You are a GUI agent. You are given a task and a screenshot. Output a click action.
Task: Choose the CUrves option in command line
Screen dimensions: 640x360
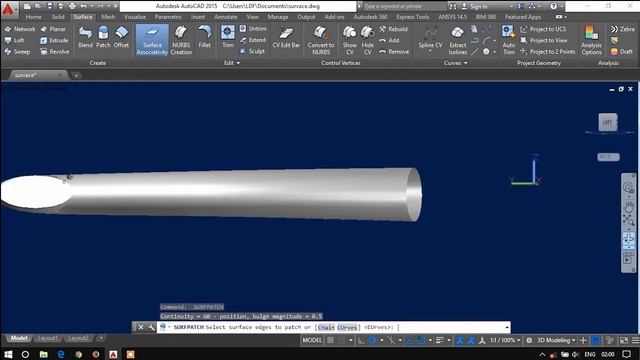click(x=347, y=327)
